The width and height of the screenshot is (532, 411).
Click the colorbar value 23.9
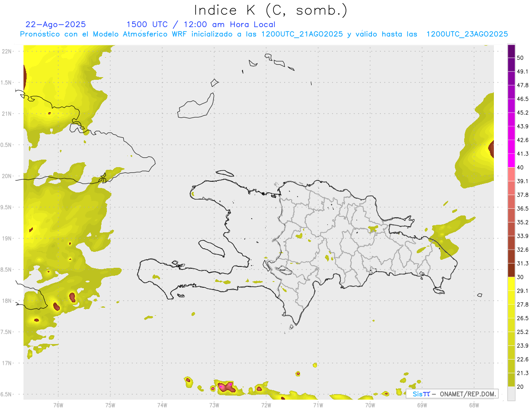(523, 346)
